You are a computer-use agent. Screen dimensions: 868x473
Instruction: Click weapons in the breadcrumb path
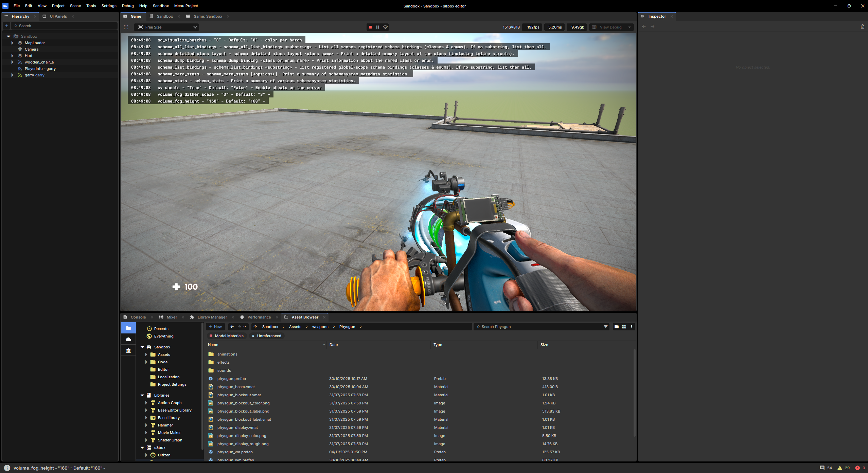point(320,327)
